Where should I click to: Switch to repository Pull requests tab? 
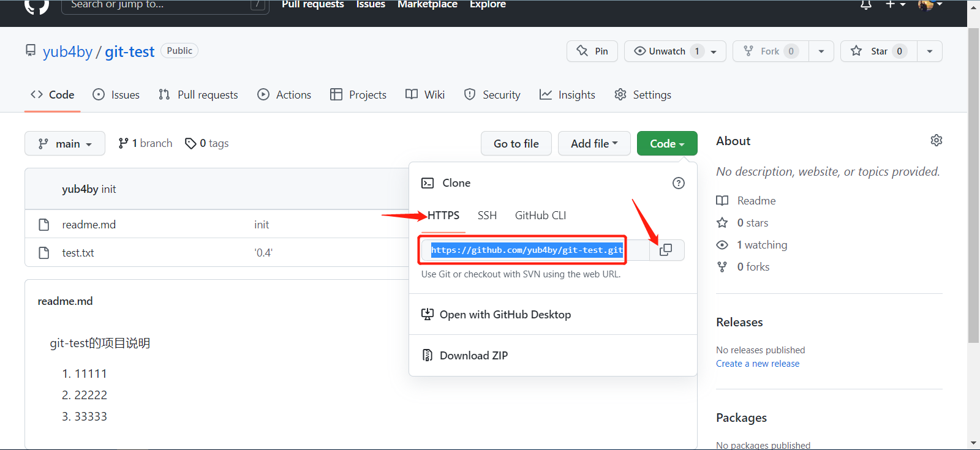[198, 95]
